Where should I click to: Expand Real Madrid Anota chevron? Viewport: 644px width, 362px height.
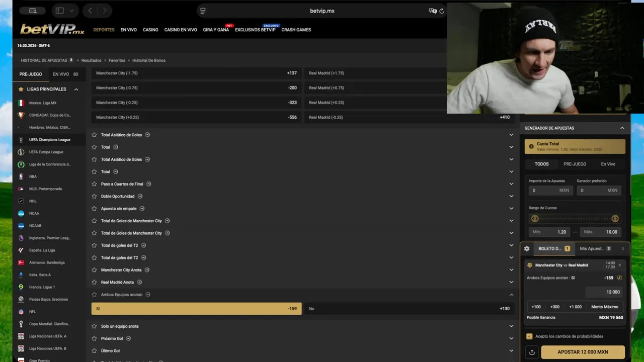(x=511, y=282)
